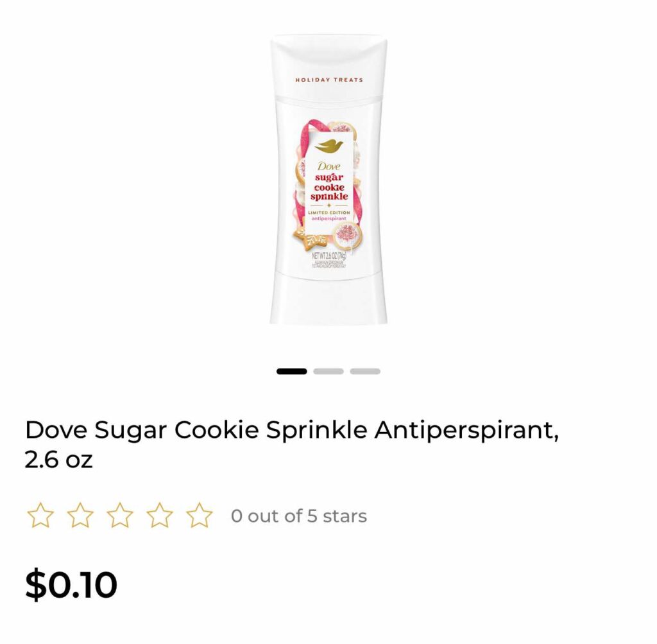Select the first carousel indicator dash

point(292,372)
